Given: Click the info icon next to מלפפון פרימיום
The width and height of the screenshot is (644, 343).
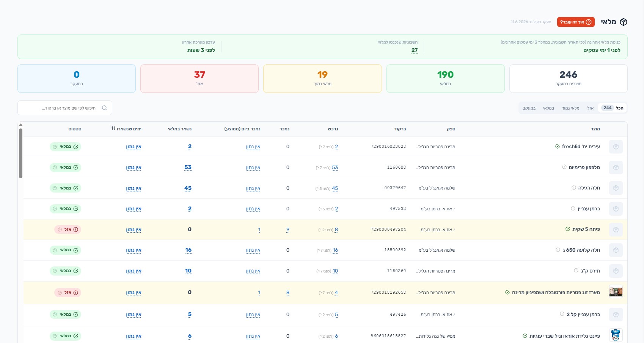Looking at the screenshot, I should pyautogui.click(x=564, y=167).
